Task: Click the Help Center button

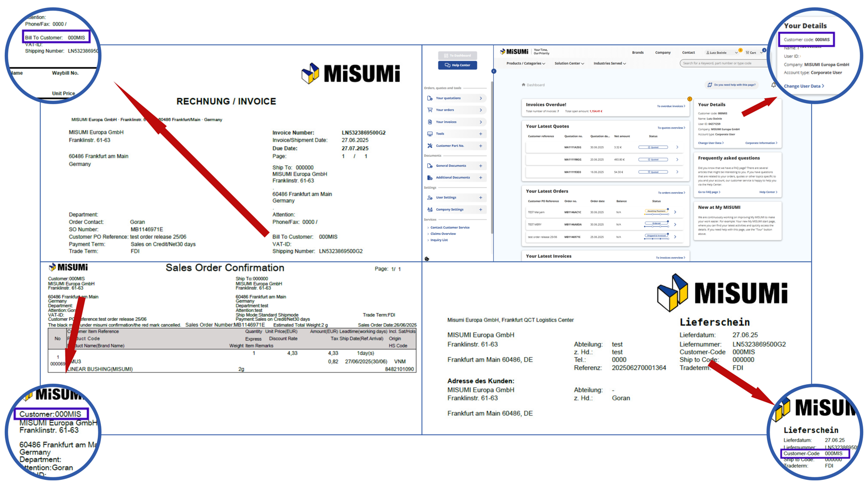Action: (457, 65)
